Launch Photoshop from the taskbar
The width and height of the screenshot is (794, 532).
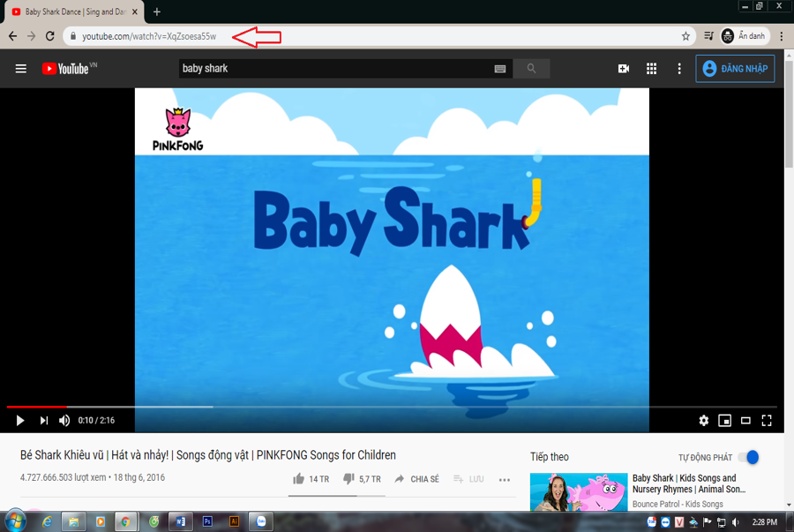pos(207,521)
